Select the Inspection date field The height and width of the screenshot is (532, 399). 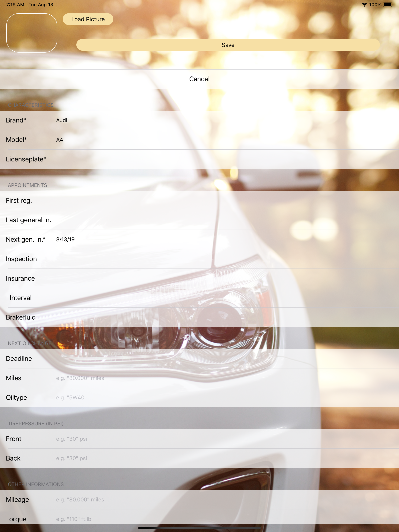[x=226, y=259]
